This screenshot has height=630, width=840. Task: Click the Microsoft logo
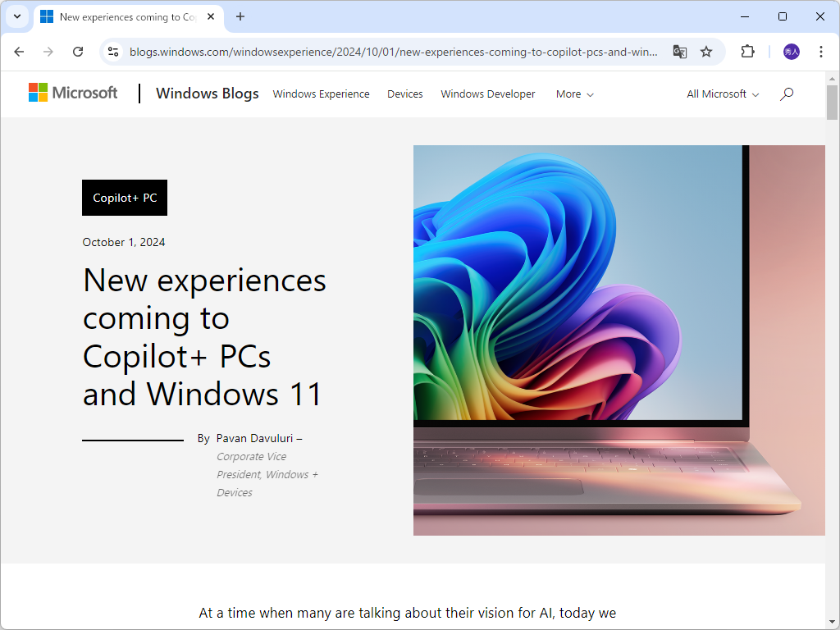coord(72,93)
